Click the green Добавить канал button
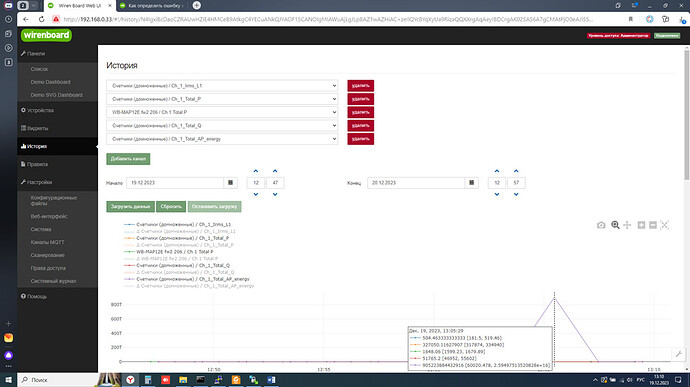The width and height of the screenshot is (690, 387). [x=128, y=159]
